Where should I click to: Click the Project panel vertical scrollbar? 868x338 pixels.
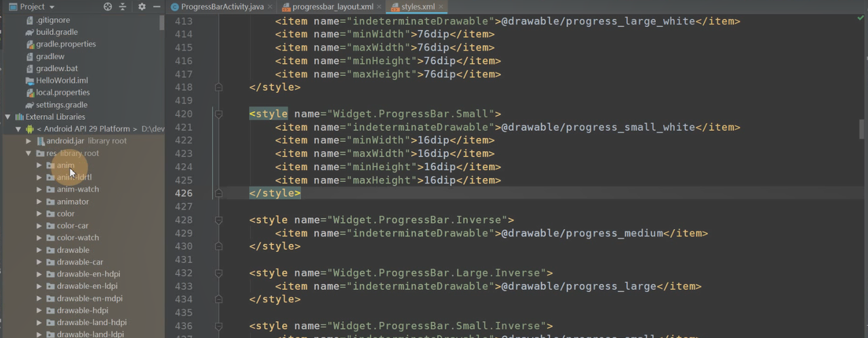pos(161,23)
